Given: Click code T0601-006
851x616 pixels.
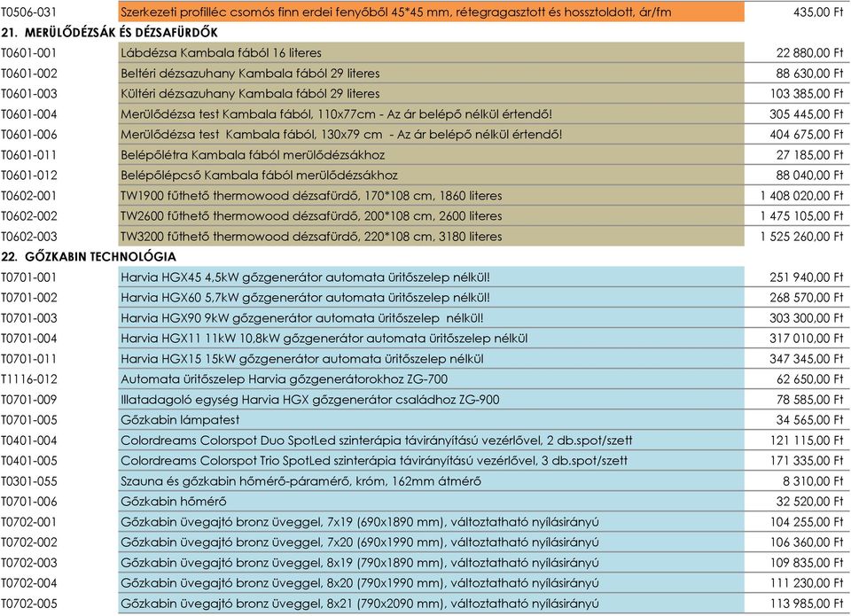Looking at the screenshot, I should [28, 135].
